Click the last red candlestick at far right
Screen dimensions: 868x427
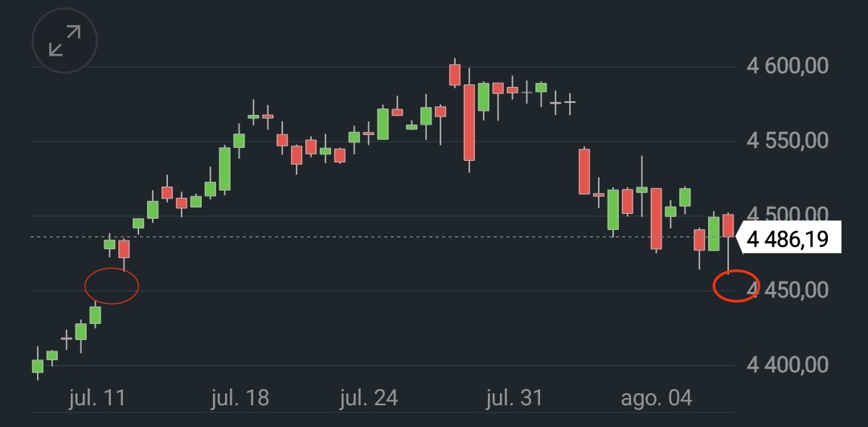tap(728, 225)
